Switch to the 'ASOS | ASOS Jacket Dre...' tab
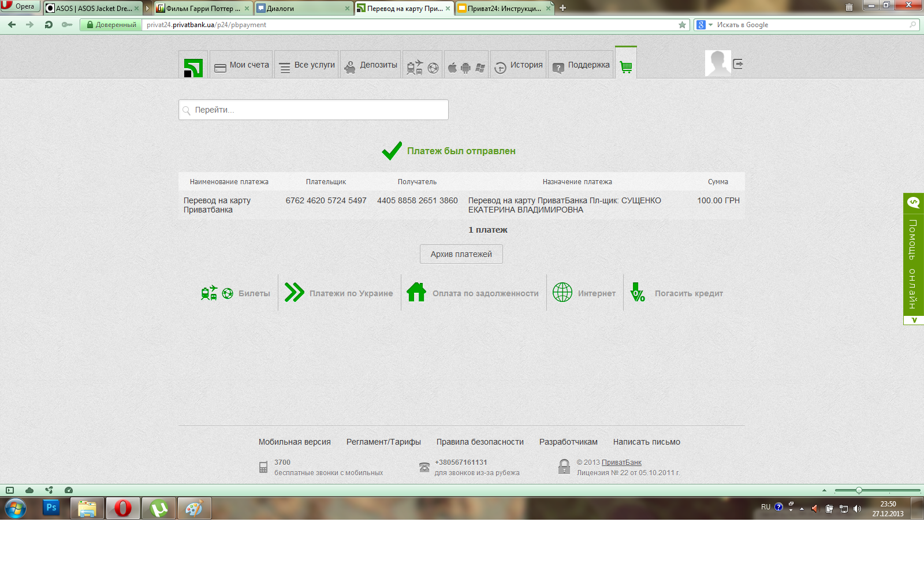Screen dimensions: 924x574 pyautogui.click(x=92, y=8)
